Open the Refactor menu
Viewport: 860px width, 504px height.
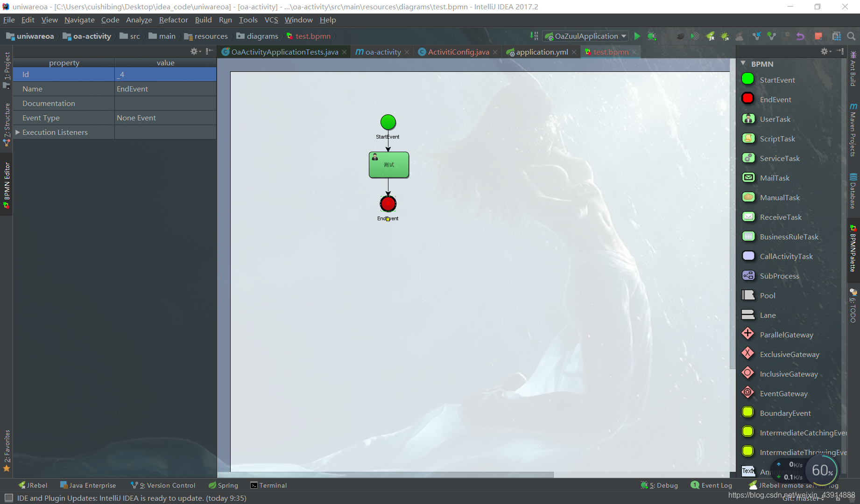point(173,20)
